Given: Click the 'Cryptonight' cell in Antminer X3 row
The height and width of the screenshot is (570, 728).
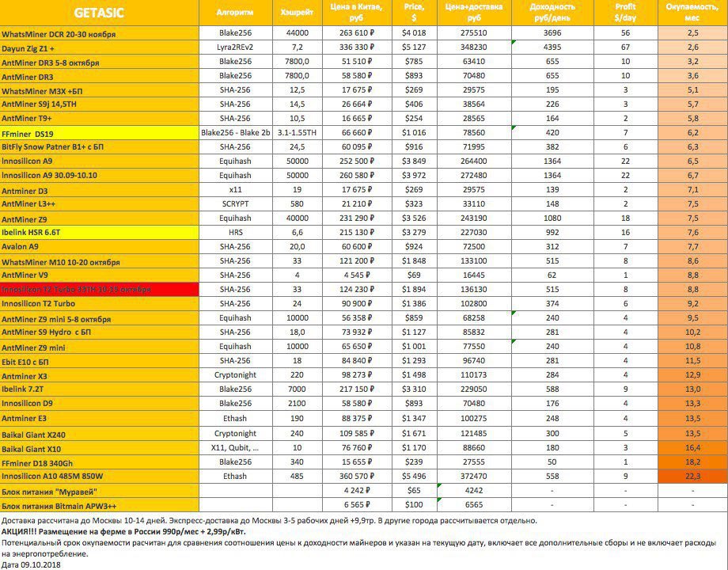Looking at the screenshot, I should [235, 375].
